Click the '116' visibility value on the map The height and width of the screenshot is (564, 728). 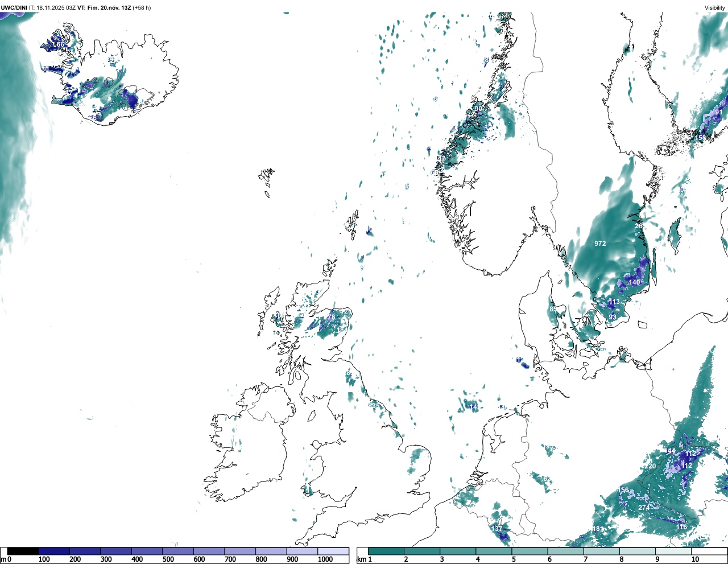point(681,527)
